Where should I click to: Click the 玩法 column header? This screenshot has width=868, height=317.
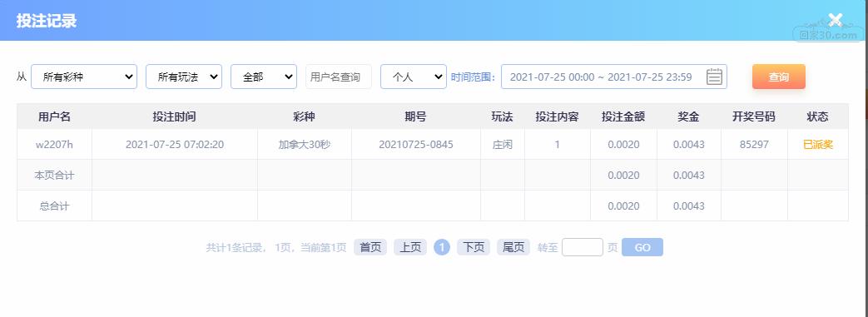tap(502, 116)
